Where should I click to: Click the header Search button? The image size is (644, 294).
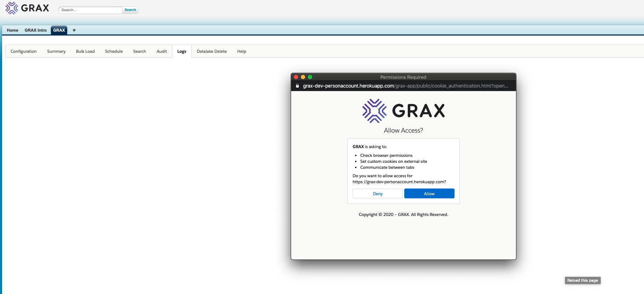[130, 10]
